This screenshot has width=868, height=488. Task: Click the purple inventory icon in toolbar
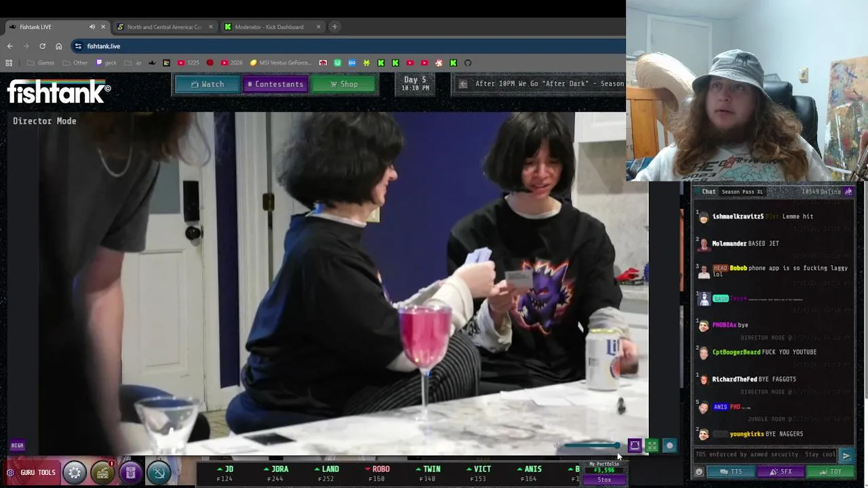point(130,472)
